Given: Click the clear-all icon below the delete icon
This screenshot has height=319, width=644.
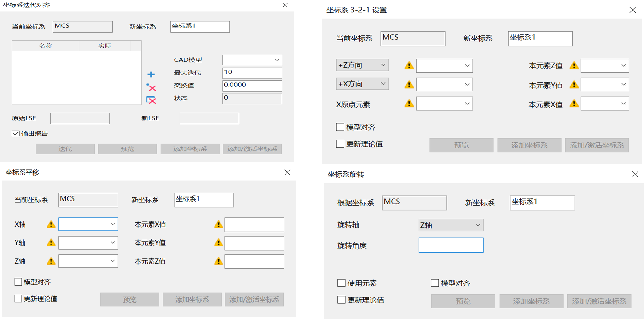Looking at the screenshot, I should point(151,100).
